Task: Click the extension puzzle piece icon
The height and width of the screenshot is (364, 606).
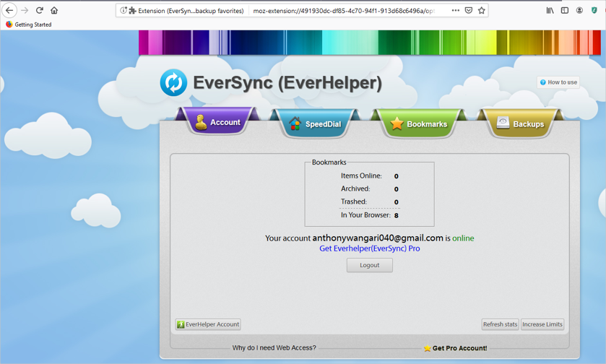Action: click(x=132, y=11)
